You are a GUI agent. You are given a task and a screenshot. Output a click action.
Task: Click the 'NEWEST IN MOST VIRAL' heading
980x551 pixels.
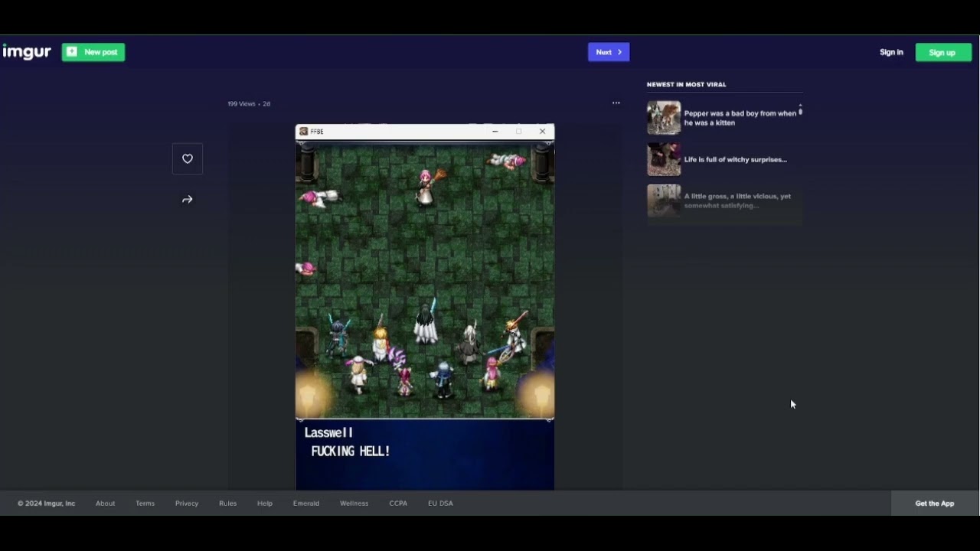(x=687, y=84)
